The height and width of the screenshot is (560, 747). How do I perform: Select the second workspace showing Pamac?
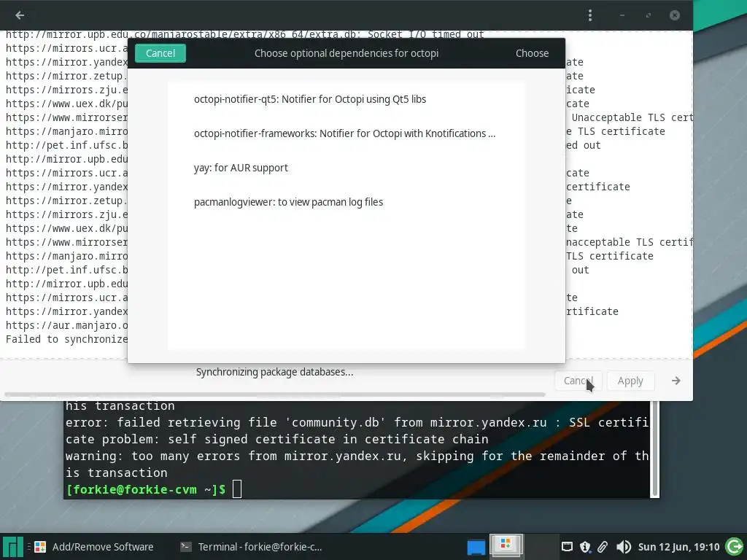click(506, 547)
